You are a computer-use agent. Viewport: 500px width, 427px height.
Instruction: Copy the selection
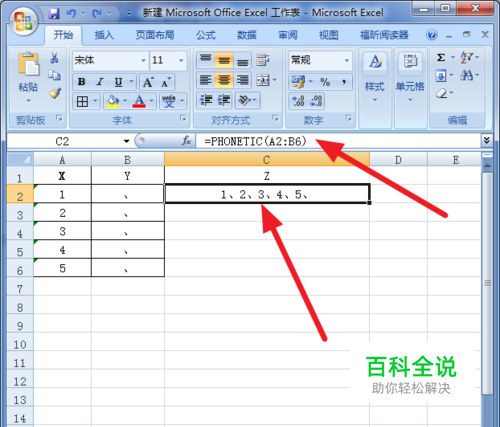click(54, 75)
